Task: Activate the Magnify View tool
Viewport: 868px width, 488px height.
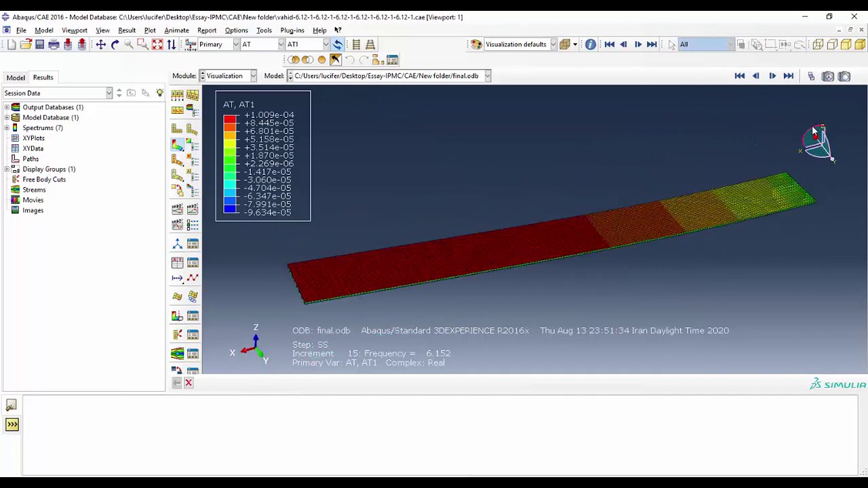Action: coord(129,45)
